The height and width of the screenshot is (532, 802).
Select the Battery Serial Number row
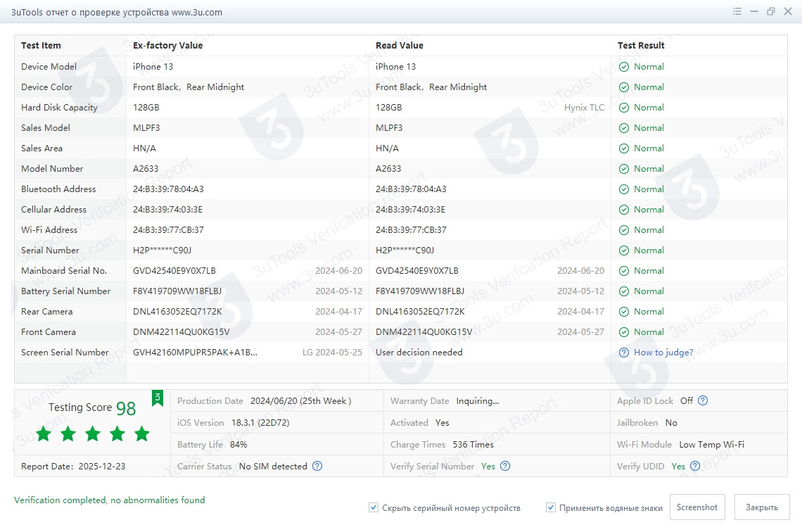(65, 291)
